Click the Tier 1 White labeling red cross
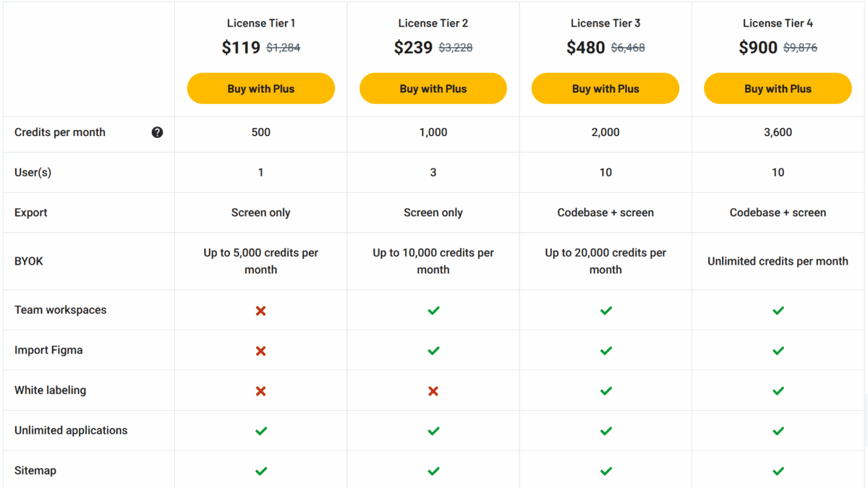This screenshot has height=488, width=868. click(261, 391)
